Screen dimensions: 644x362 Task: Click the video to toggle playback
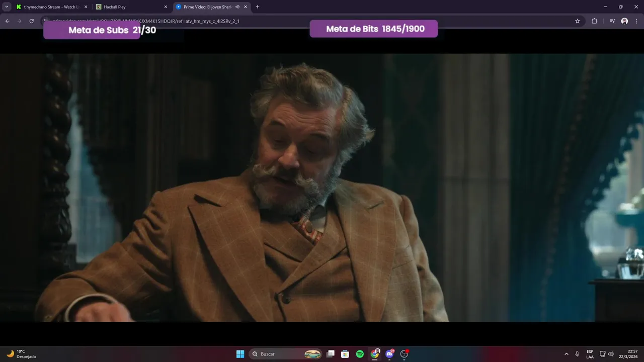(x=322, y=188)
